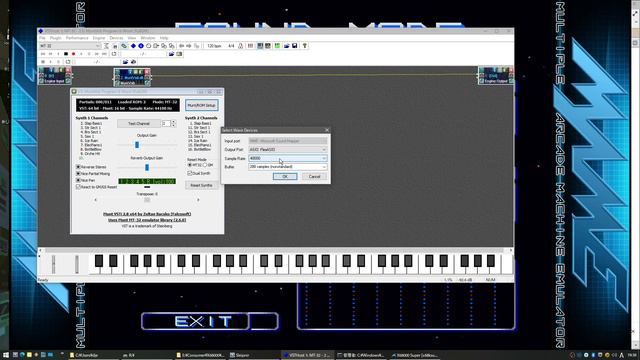Select the MT-32 reset mode radio button

190,165
